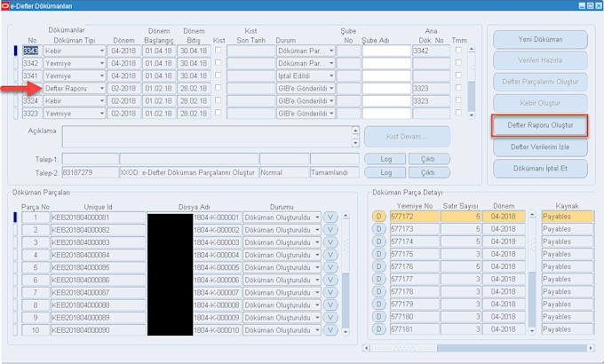The width and height of the screenshot is (604, 364).
Task: Click the D icon beside Yevmiye 577181
Action: pyautogui.click(x=379, y=329)
